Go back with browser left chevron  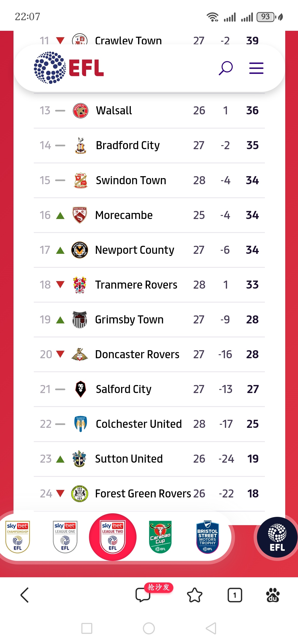point(25,595)
